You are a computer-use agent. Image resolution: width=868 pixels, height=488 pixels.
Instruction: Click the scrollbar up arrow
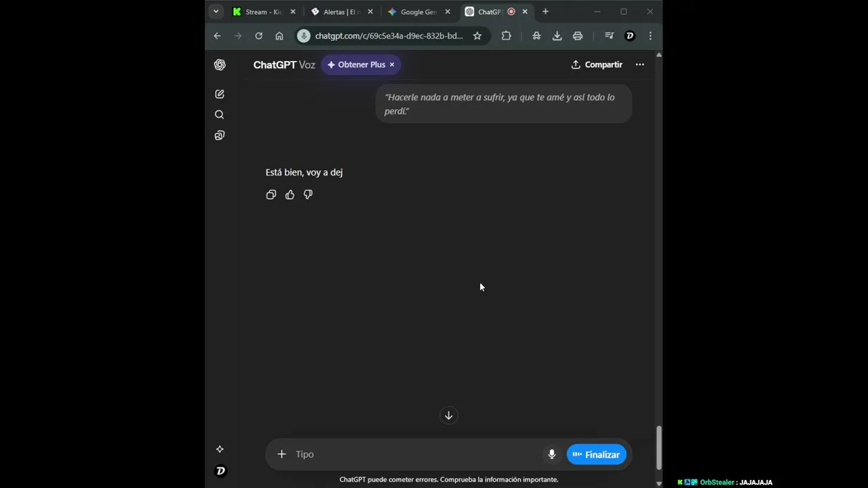658,55
